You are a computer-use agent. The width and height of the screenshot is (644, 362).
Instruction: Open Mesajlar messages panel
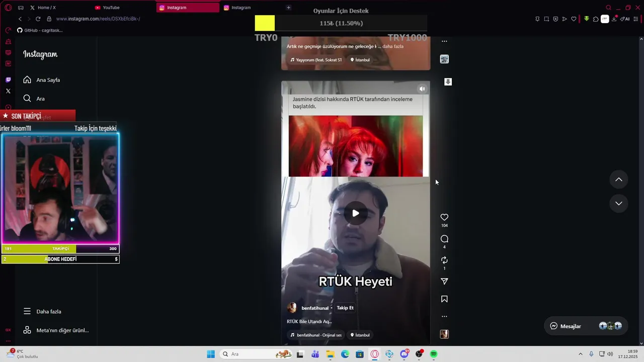(x=586, y=326)
